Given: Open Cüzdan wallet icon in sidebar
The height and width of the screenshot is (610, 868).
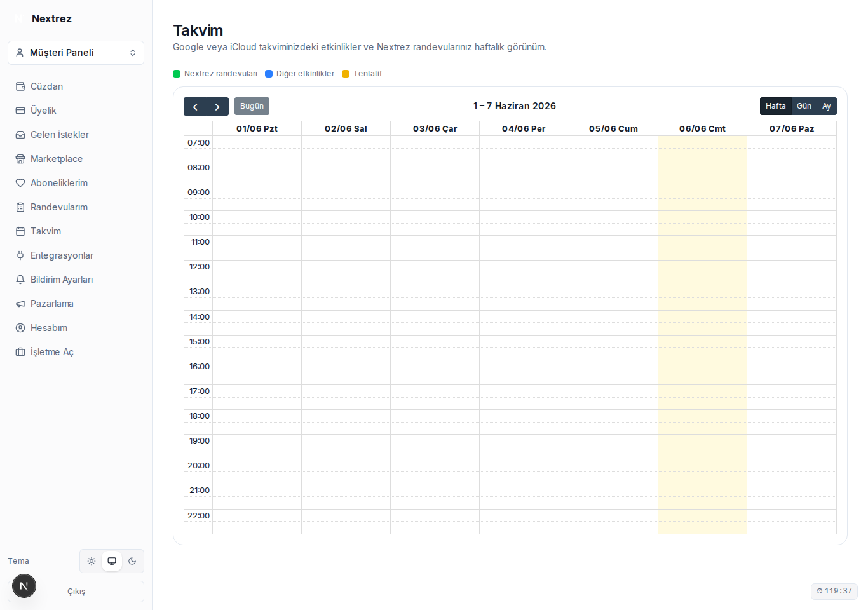Looking at the screenshot, I should [x=20, y=86].
